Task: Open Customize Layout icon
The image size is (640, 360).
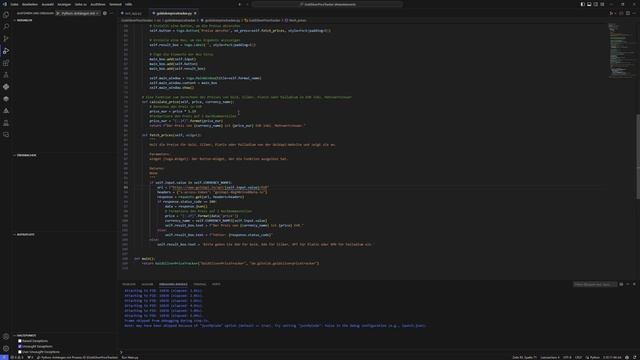Action: point(602,4)
